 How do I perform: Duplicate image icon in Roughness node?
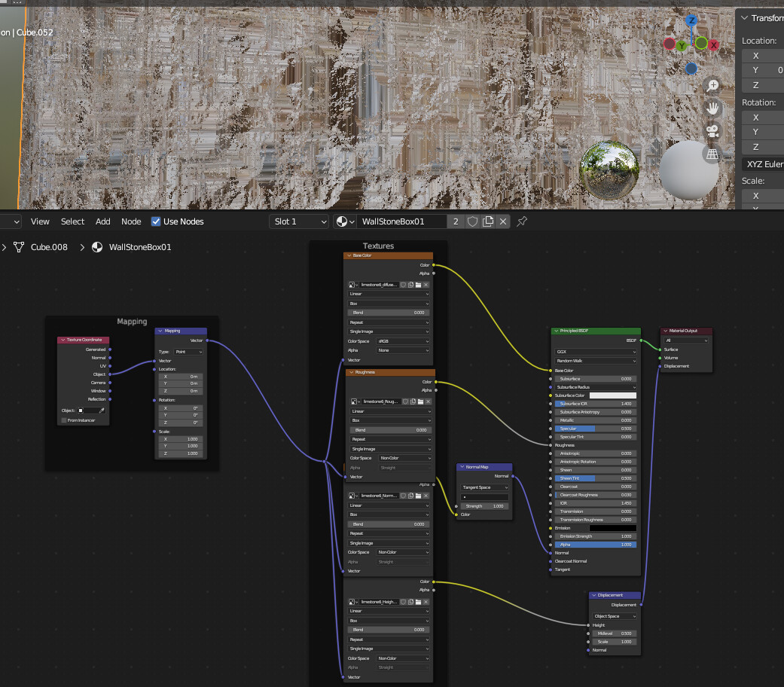tap(413, 402)
